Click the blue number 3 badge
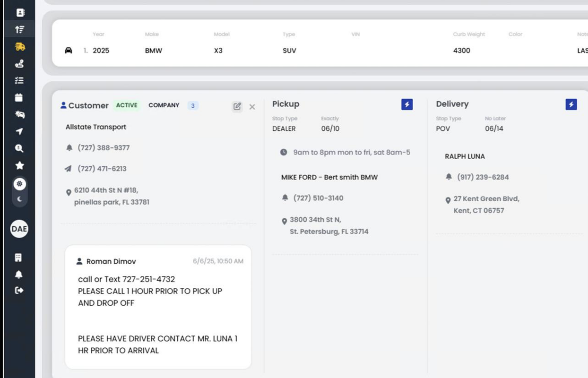Image resolution: width=588 pixels, height=378 pixels. 193,106
